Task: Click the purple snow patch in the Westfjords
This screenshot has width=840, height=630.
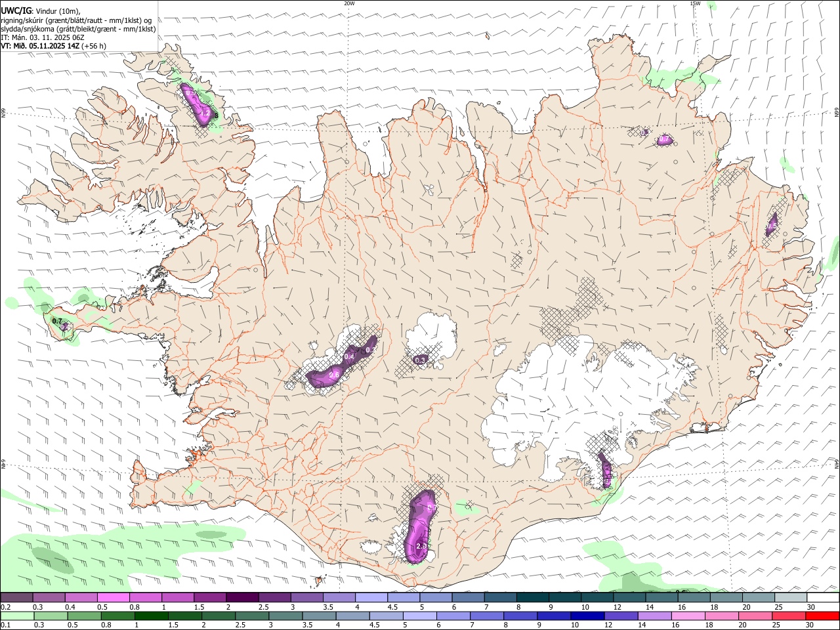Action: pyautogui.click(x=198, y=105)
